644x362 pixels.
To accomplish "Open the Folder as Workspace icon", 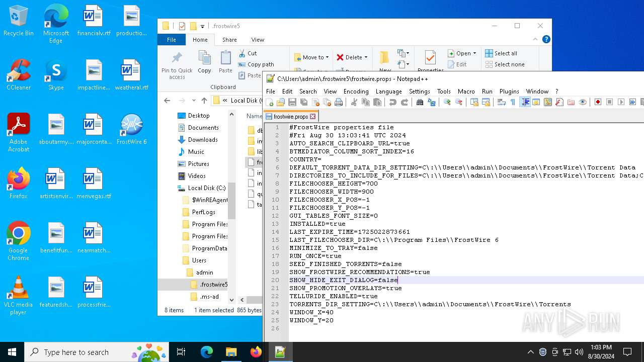I will 571,102.
